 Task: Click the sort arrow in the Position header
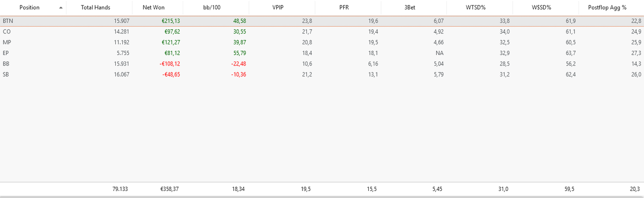point(61,8)
